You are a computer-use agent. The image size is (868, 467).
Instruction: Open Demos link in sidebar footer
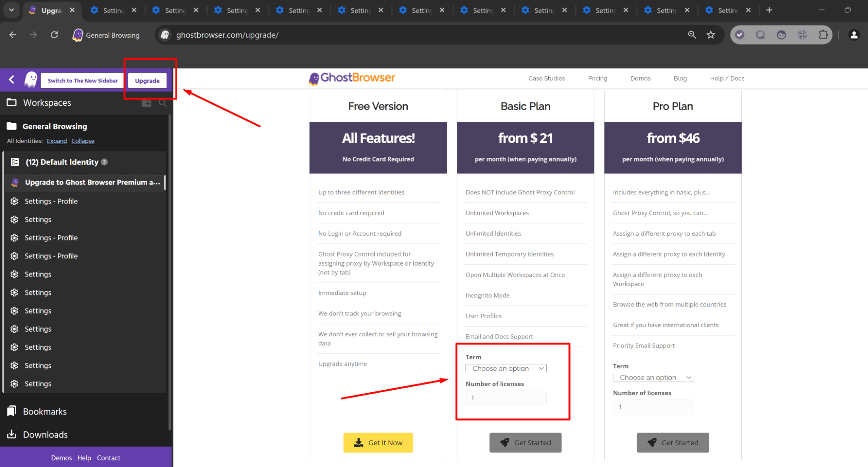[x=61, y=458]
